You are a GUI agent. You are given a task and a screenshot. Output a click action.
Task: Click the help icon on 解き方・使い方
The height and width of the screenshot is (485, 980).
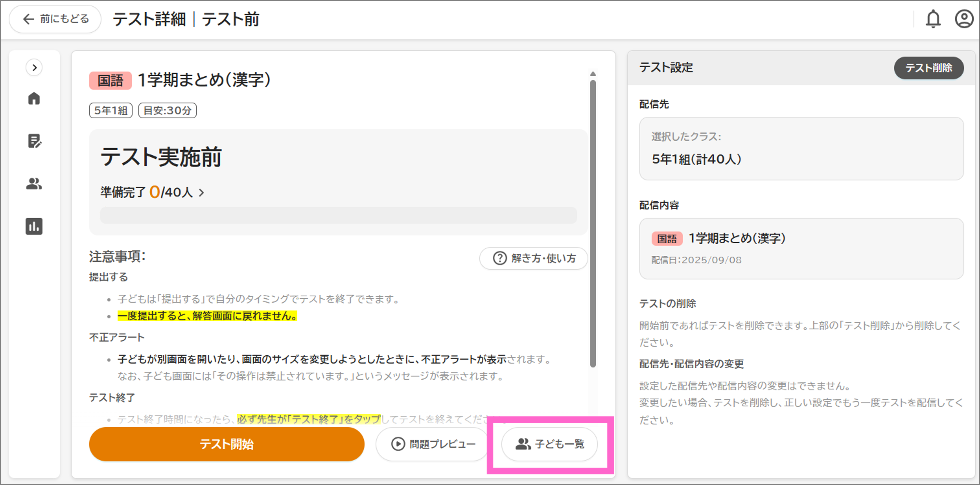click(500, 259)
